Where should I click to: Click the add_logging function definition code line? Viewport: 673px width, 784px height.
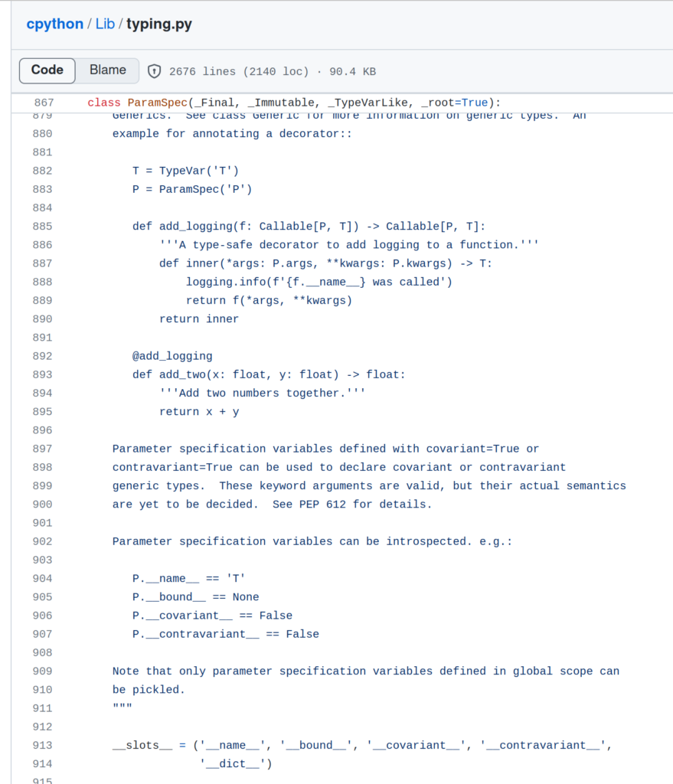click(x=309, y=227)
